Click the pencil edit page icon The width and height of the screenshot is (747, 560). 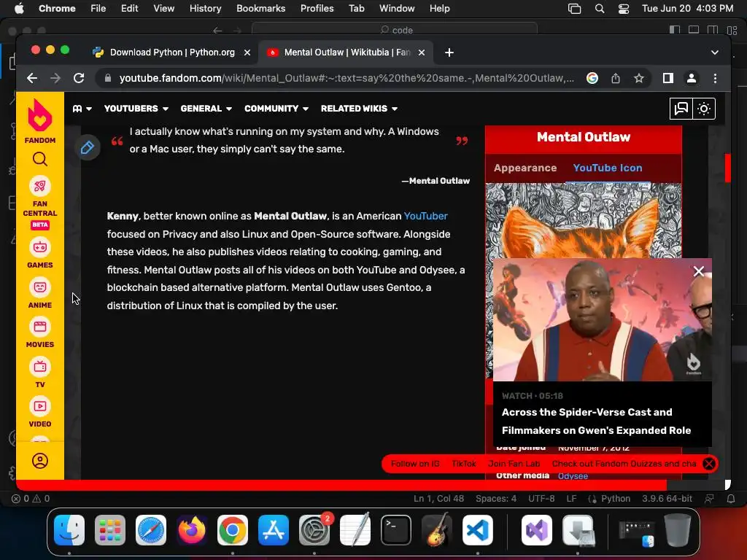coord(88,147)
